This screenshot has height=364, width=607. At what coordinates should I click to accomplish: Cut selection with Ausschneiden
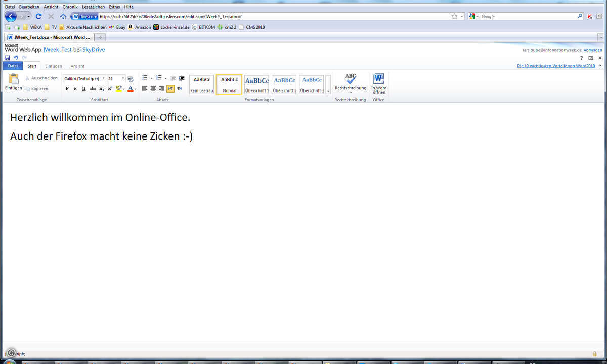[41, 78]
